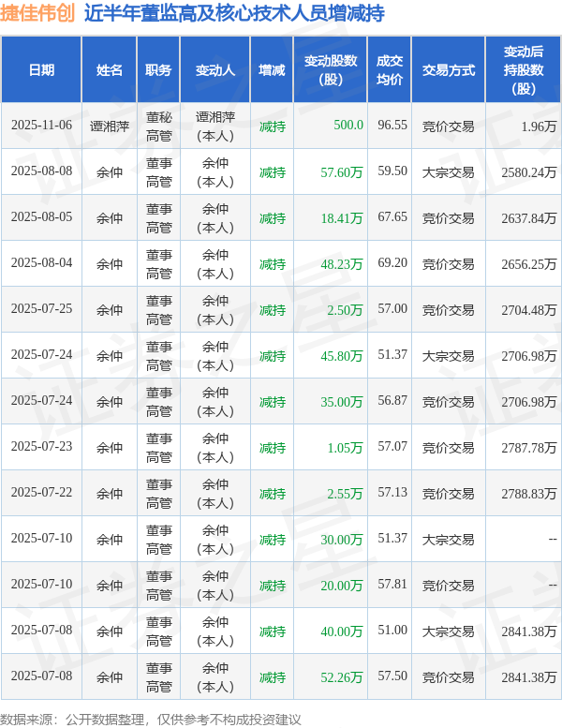
Task: Click the price 96.55
Action: pos(392,125)
